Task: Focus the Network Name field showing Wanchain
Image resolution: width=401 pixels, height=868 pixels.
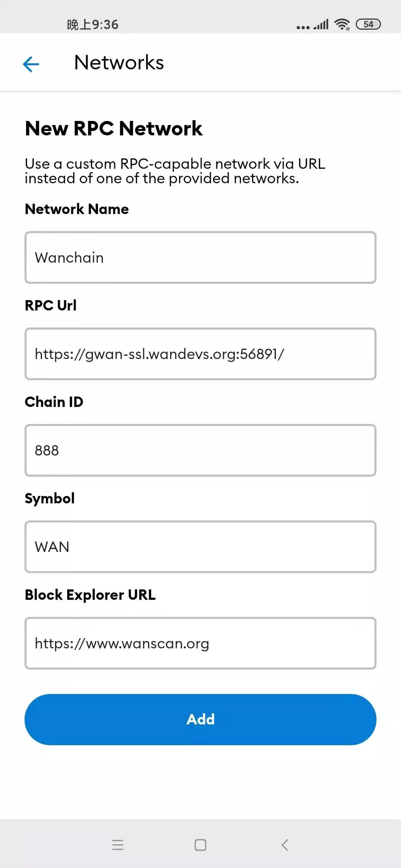Action: 200,257
